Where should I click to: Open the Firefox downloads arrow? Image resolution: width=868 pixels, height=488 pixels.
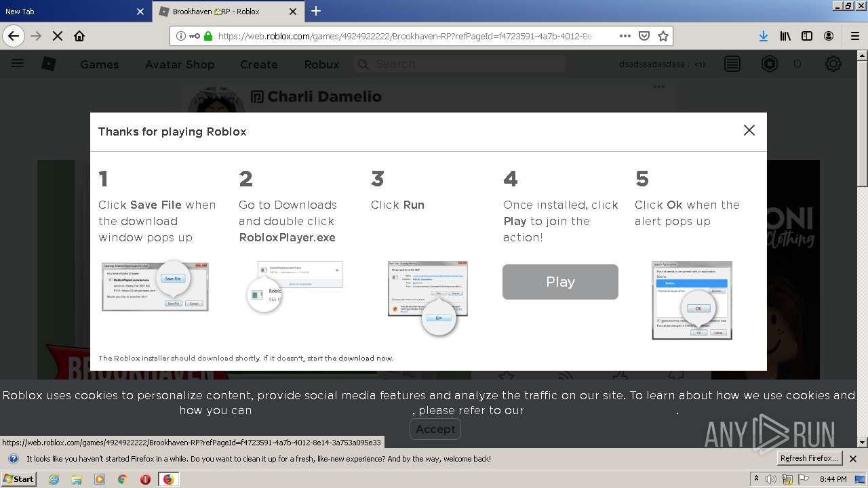click(x=764, y=36)
